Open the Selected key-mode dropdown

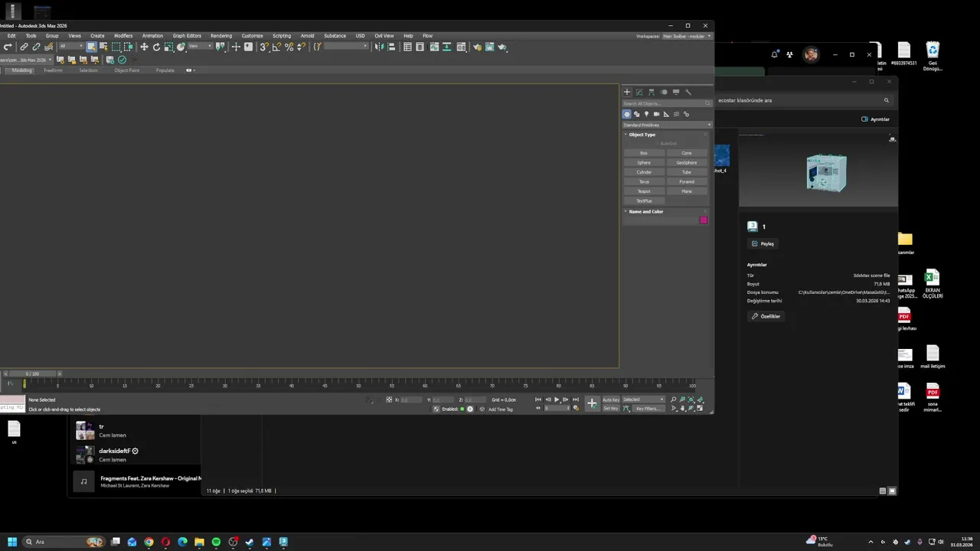(644, 399)
